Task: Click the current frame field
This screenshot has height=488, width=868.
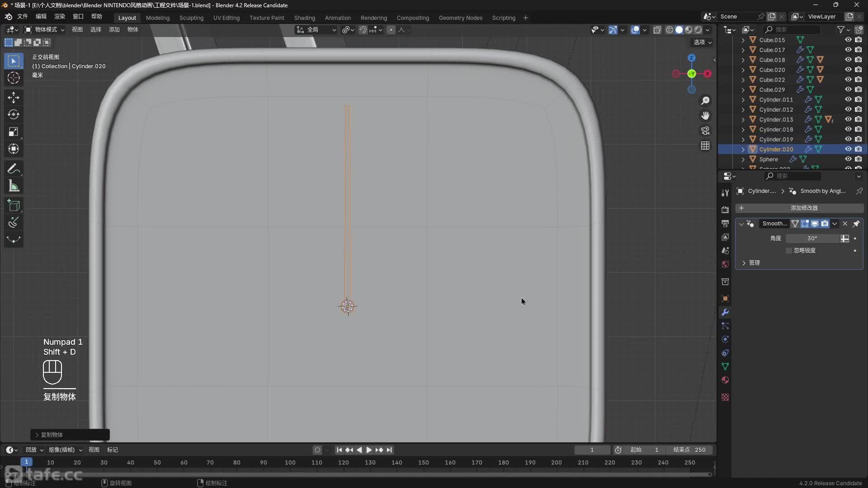Action: (592, 450)
